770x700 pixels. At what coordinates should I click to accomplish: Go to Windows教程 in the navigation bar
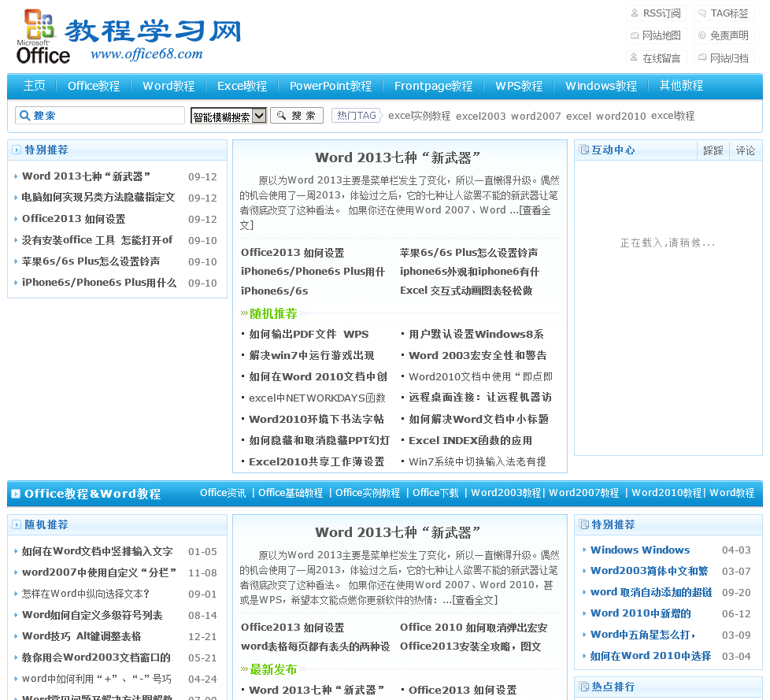(x=601, y=86)
